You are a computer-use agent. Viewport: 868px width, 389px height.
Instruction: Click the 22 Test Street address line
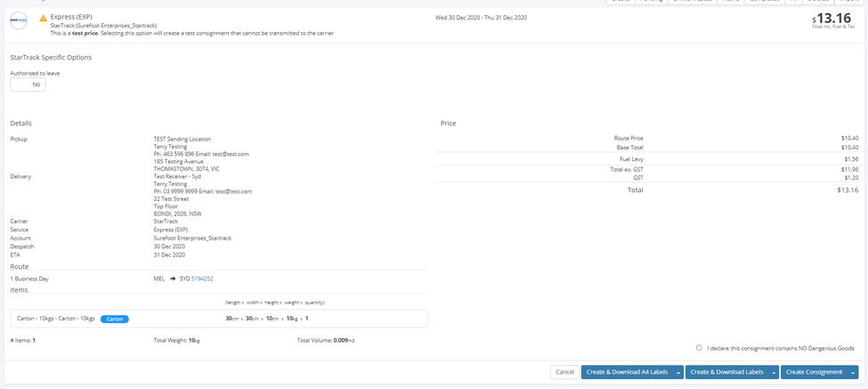point(171,199)
